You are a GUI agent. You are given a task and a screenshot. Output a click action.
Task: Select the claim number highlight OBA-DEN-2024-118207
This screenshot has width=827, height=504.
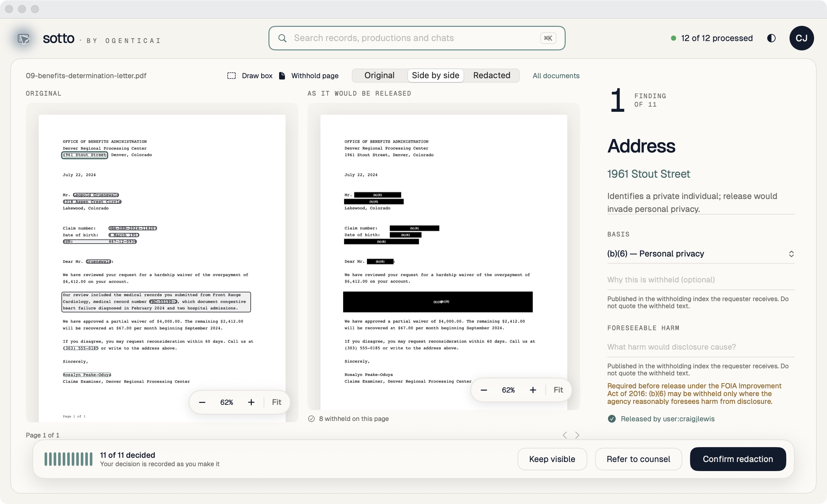pos(132,228)
